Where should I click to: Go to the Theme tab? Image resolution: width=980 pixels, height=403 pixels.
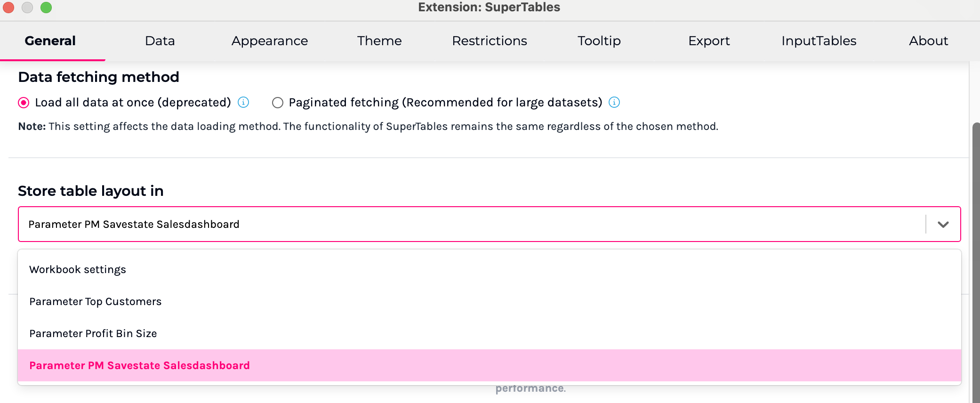point(379,41)
